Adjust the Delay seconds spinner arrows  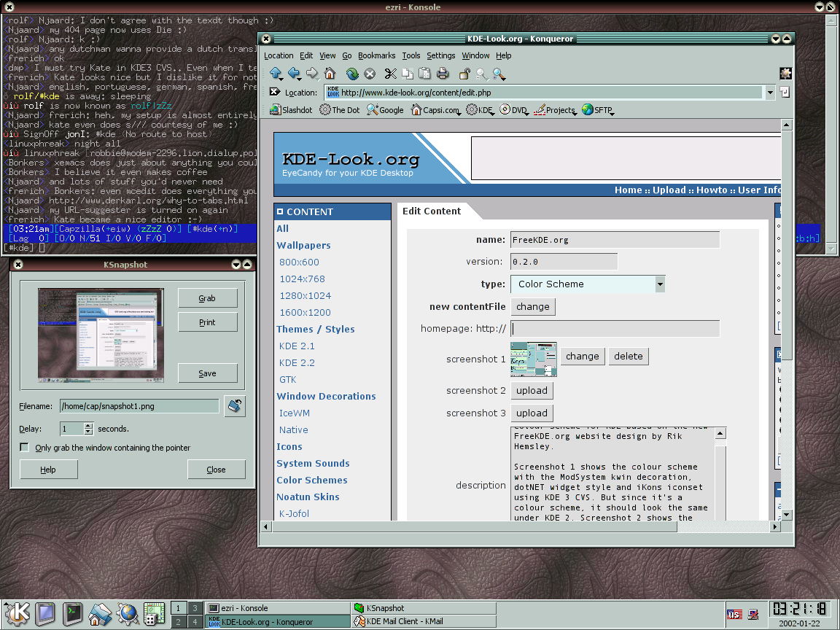click(x=88, y=429)
